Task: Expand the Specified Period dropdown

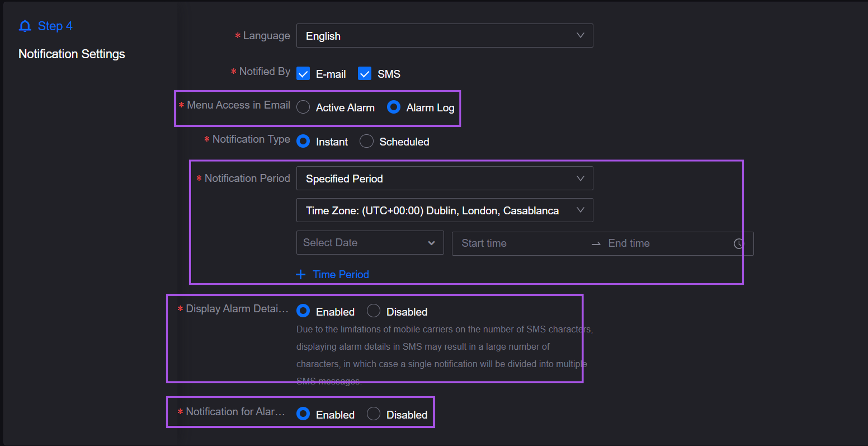Action: (444, 178)
